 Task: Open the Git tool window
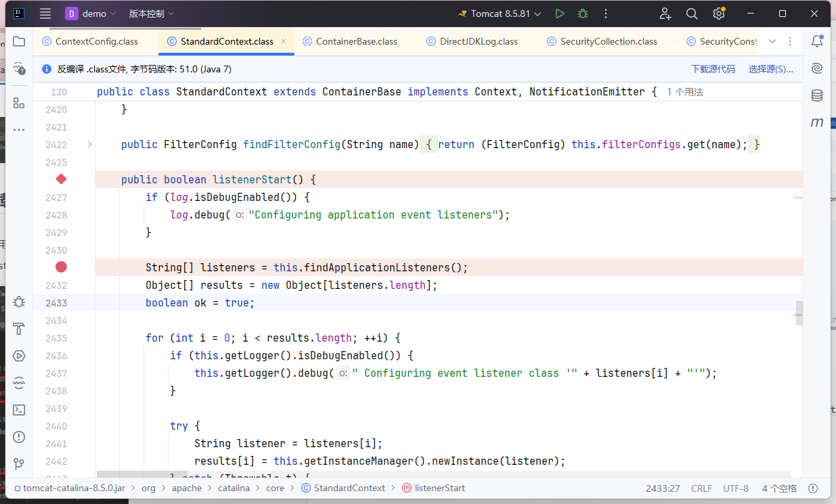coord(19,463)
